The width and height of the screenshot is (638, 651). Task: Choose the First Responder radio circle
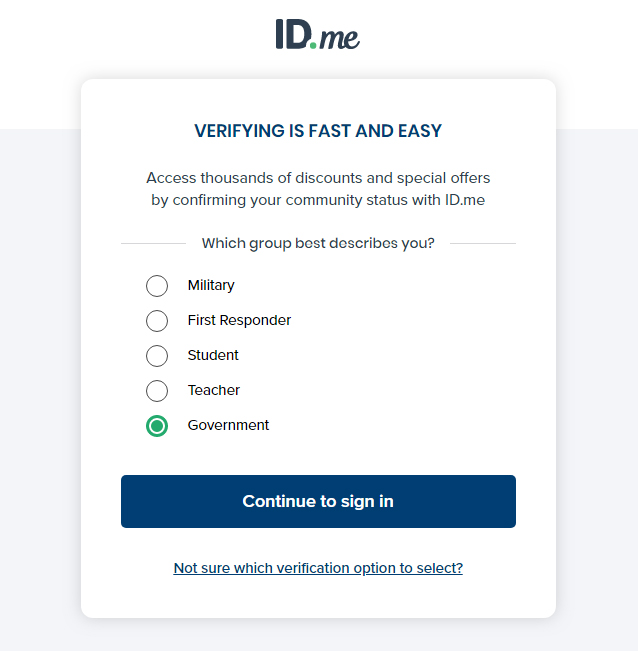[157, 321]
